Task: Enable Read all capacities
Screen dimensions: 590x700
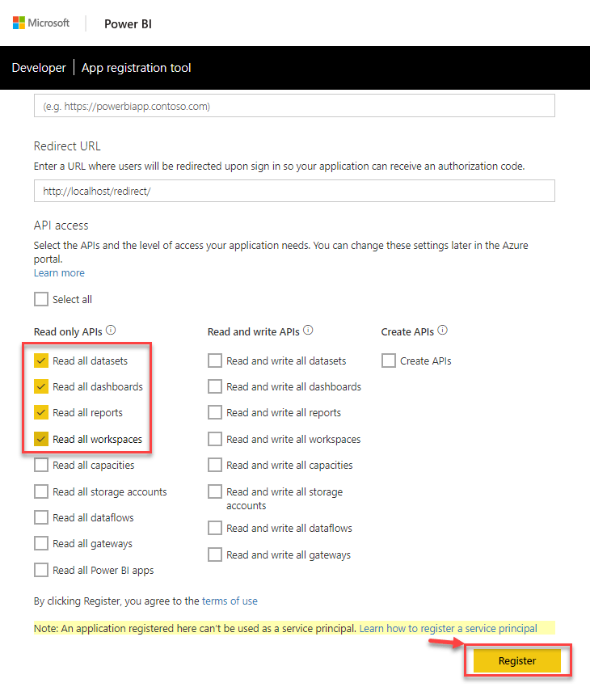Action: click(x=40, y=465)
